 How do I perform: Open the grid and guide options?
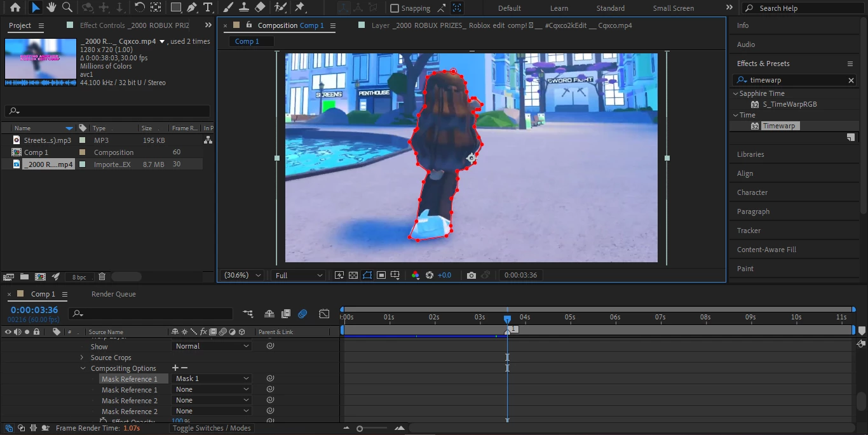click(395, 275)
